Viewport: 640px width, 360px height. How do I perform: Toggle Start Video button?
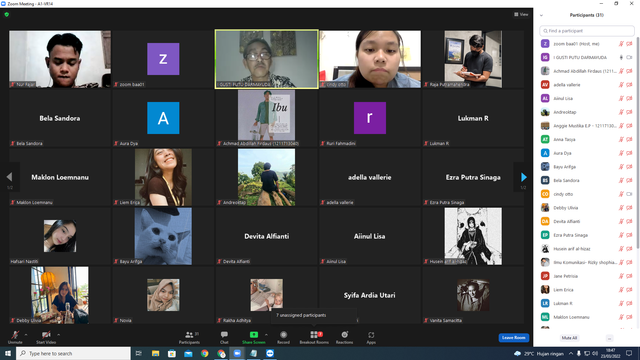(46, 337)
